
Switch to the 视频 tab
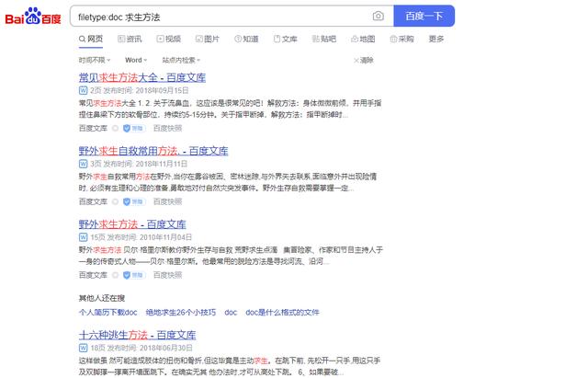coord(169,39)
